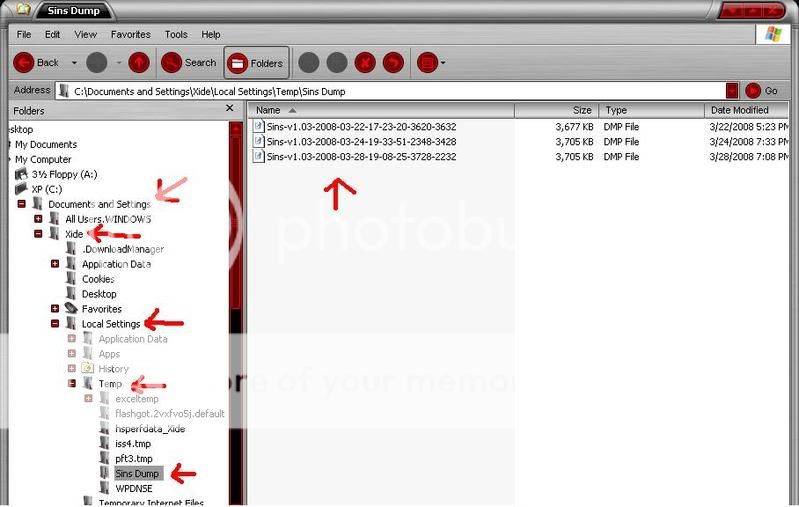Sort files by Type column
799x507 pixels.
652,110
